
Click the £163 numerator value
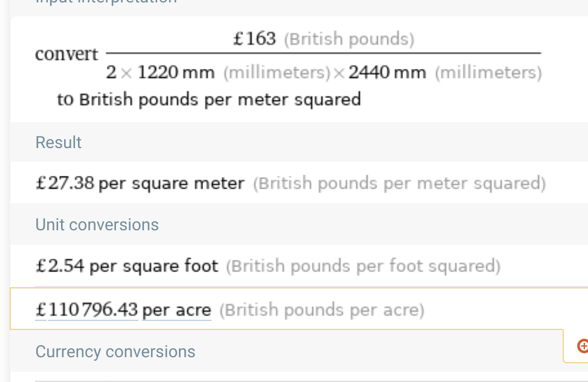(254, 39)
